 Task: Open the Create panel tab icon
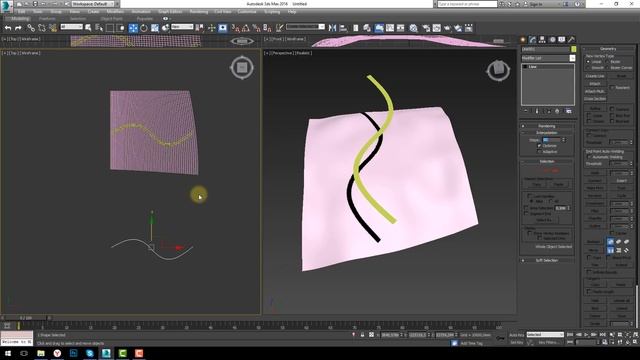coord(523,39)
